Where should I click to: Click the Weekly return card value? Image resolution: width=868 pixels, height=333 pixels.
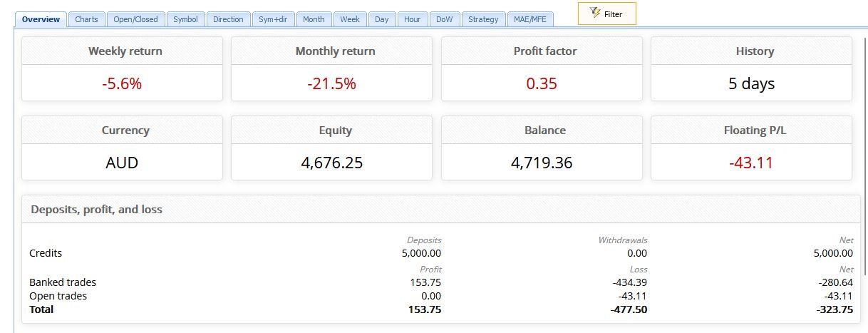122,83
